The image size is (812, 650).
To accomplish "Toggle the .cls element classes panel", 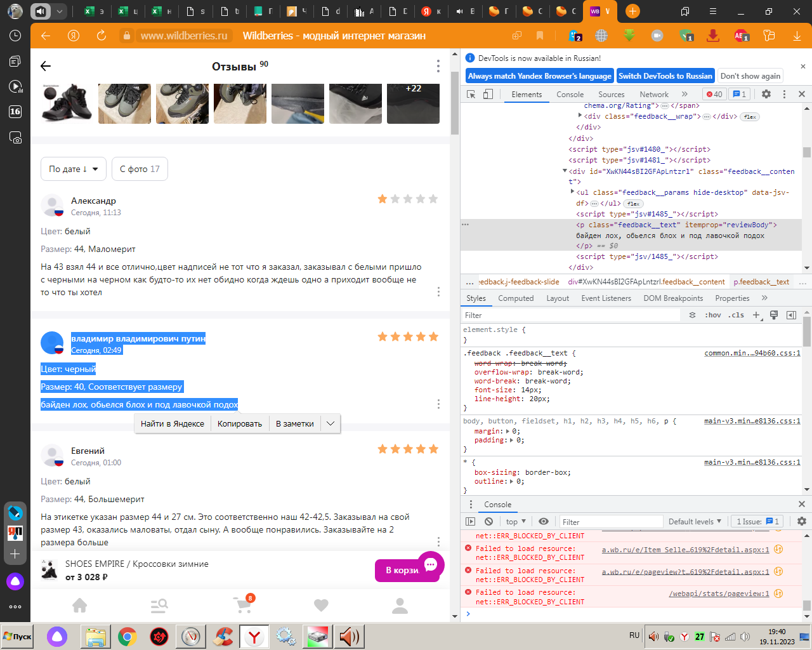I will (736, 315).
